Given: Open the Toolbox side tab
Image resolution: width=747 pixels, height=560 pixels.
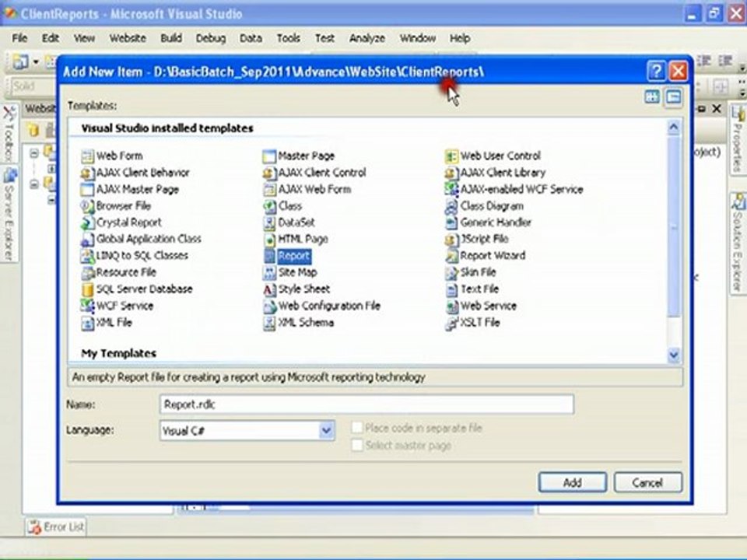Looking at the screenshot, I should (x=9, y=133).
